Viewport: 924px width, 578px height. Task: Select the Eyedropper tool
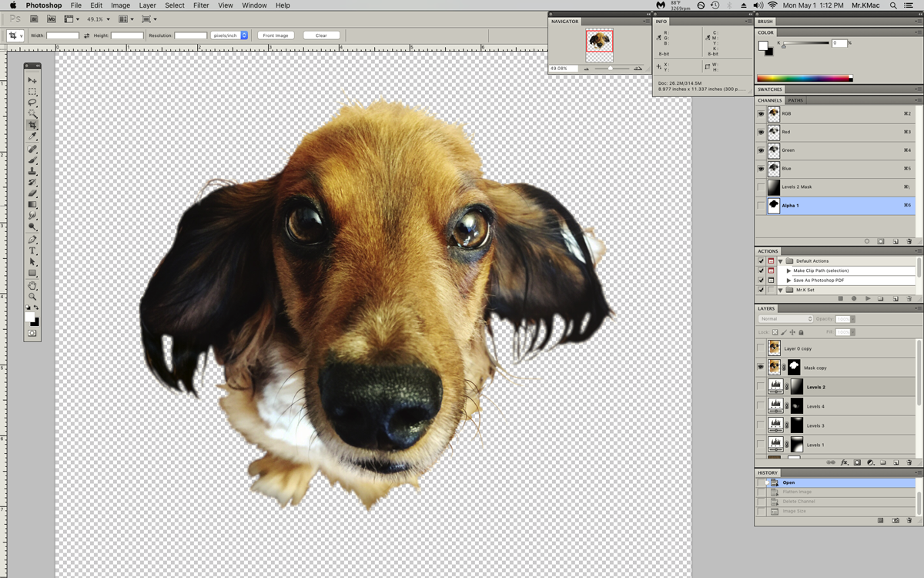[32, 136]
